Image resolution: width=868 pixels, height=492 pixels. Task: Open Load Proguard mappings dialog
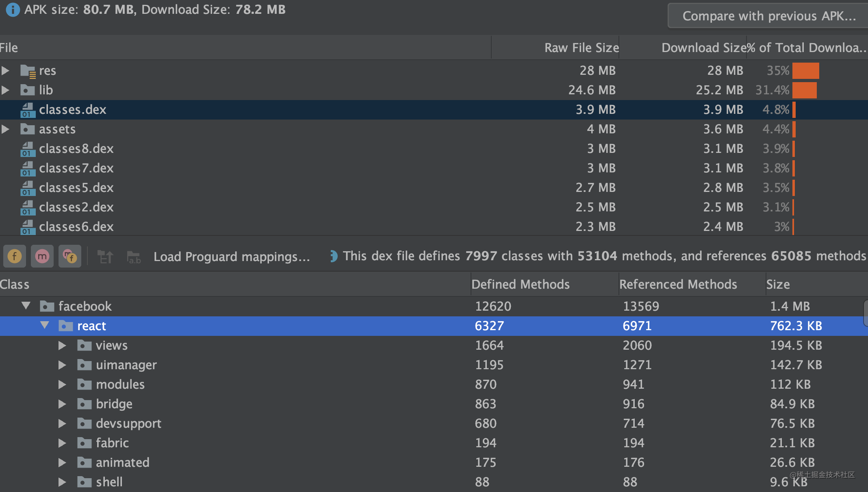pyautogui.click(x=231, y=257)
